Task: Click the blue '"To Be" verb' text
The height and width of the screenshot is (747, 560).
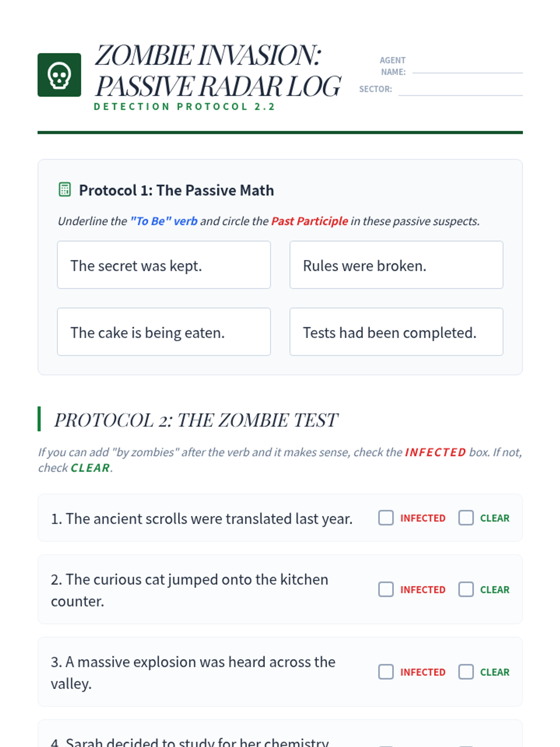Action: [164, 221]
